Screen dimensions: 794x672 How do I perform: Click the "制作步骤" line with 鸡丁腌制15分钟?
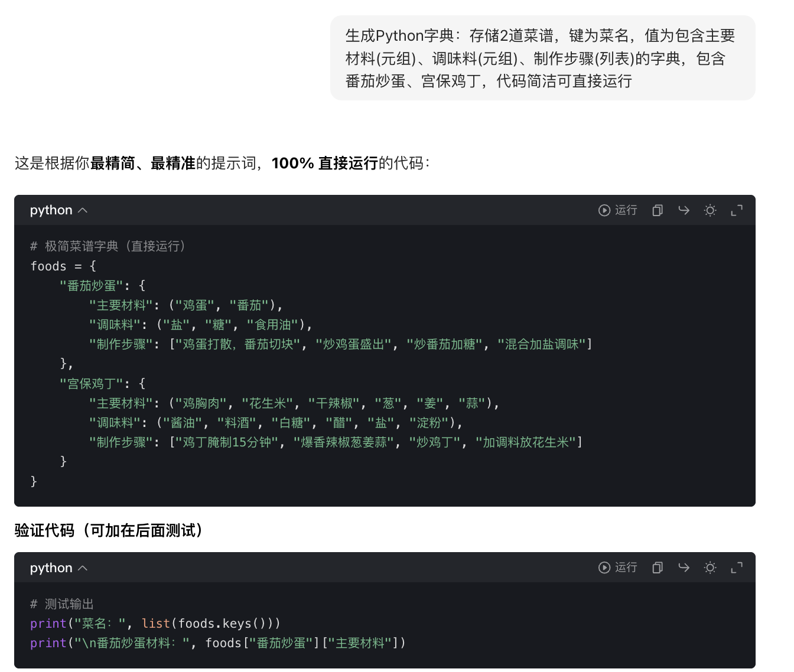(336, 442)
